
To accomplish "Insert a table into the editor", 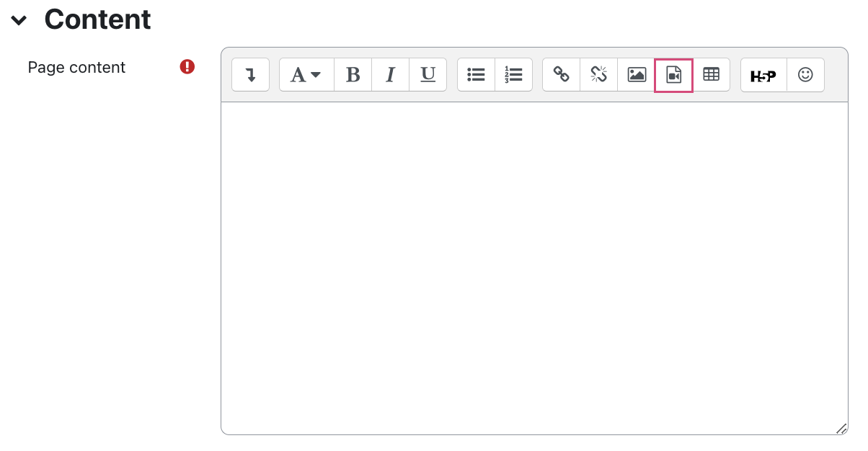I will pos(712,74).
